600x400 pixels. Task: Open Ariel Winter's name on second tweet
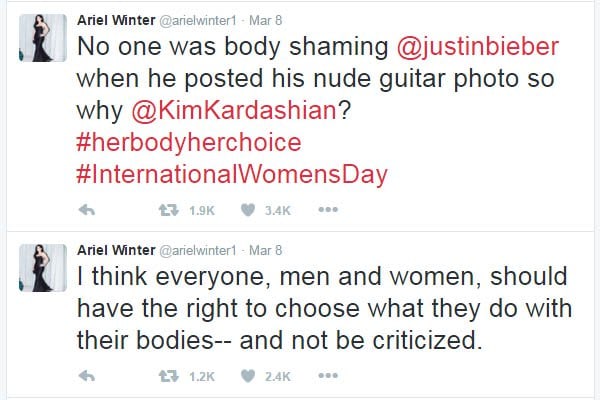(x=116, y=250)
